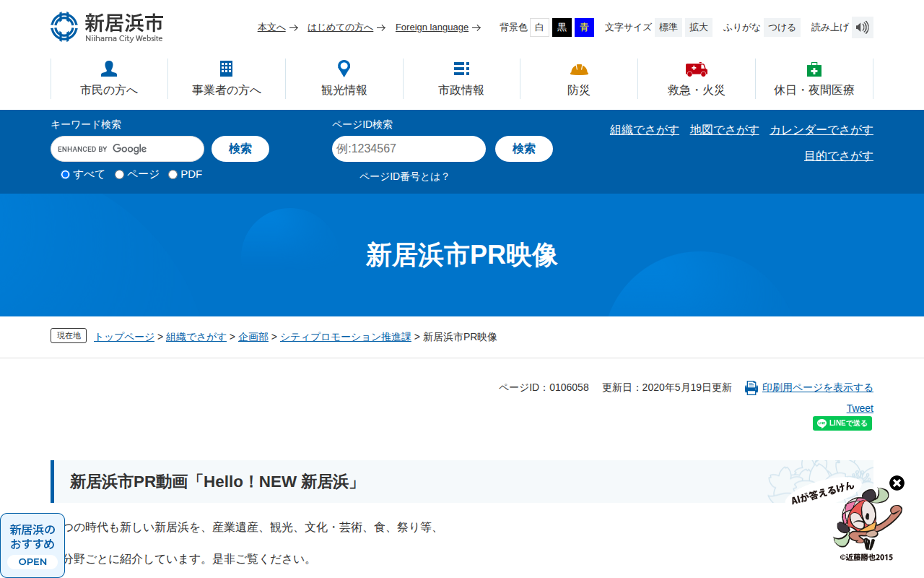Click the ページID番号とは？ help link
This screenshot has height=578, width=924.
point(405,176)
